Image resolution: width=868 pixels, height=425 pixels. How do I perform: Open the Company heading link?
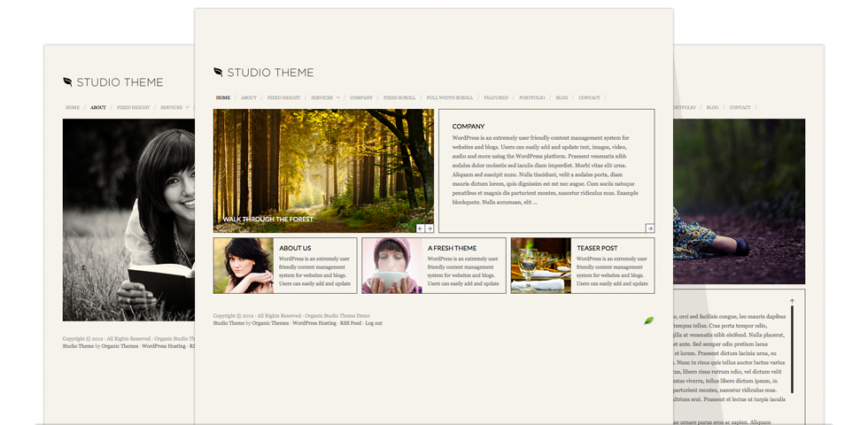point(469,127)
